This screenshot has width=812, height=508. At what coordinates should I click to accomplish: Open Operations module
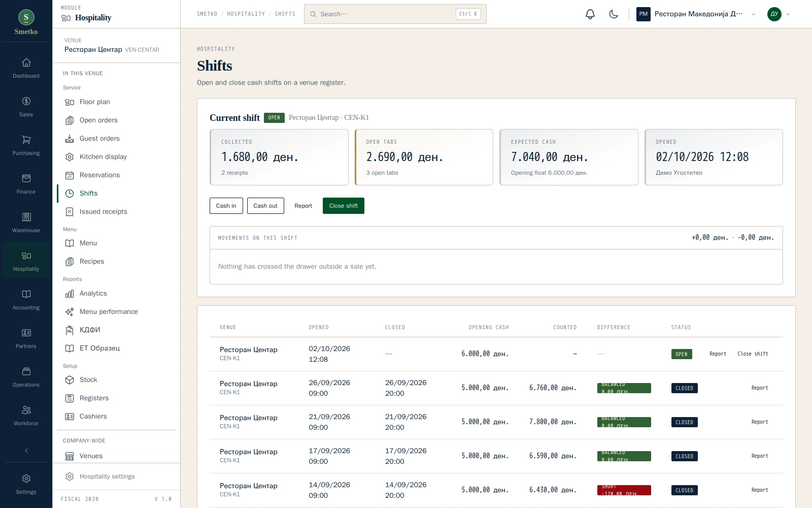pos(26,377)
